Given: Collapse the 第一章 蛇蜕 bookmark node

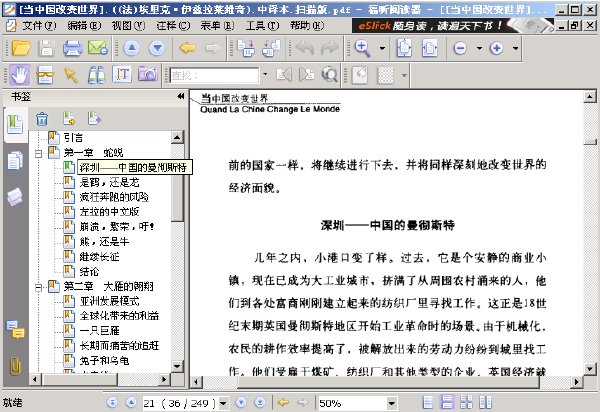Looking at the screenshot, I should [38, 154].
